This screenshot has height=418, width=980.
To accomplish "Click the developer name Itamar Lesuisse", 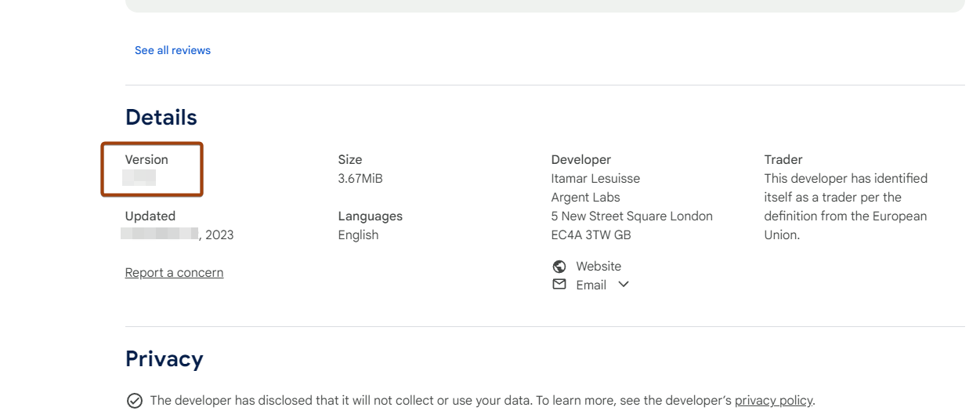I will click(x=595, y=179).
